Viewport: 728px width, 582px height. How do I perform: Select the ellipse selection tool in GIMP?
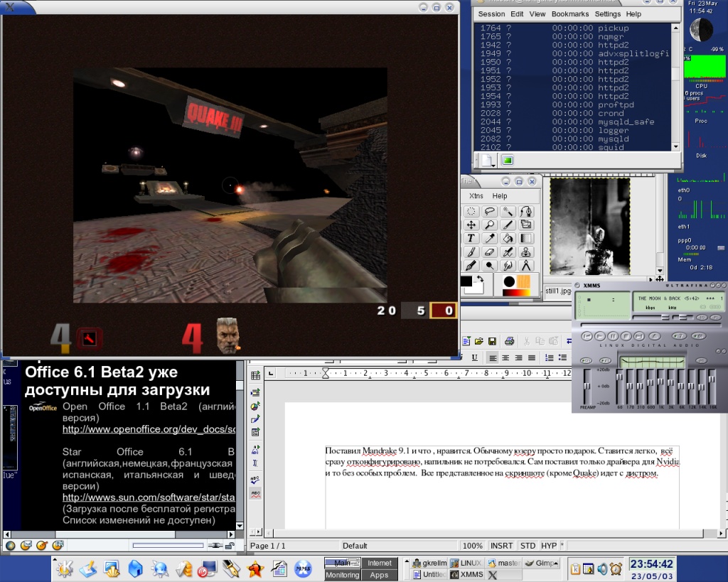click(x=471, y=212)
